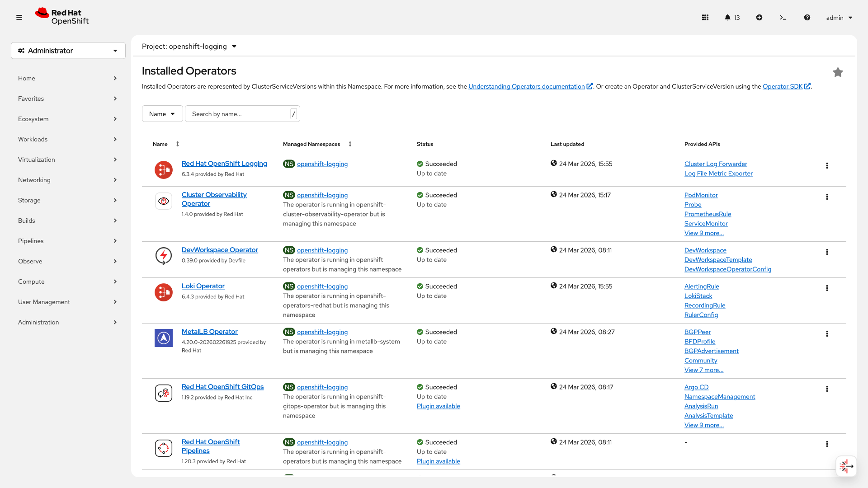The height and width of the screenshot is (488, 868).
Task: Click Plugin available for OpenShift GitOps
Action: pos(438,406)
